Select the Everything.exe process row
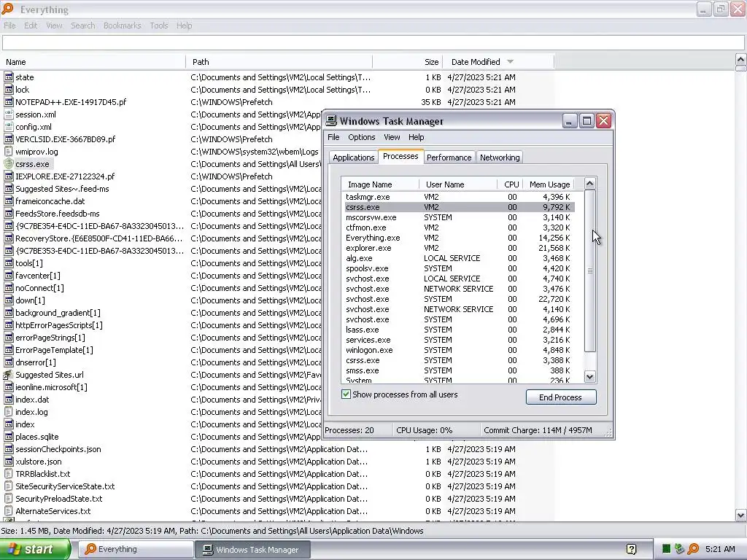This screenshot has height=560, width=747. point(460,238)
